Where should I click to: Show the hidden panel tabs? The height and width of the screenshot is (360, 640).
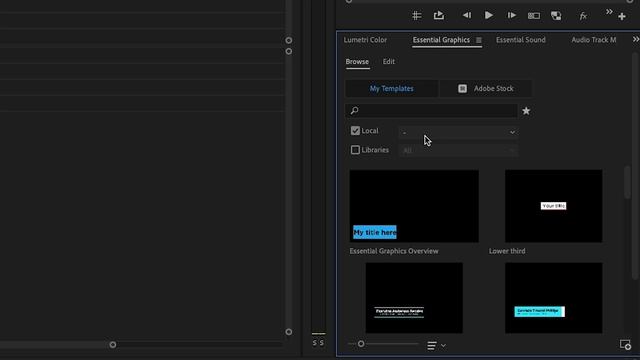636,40
